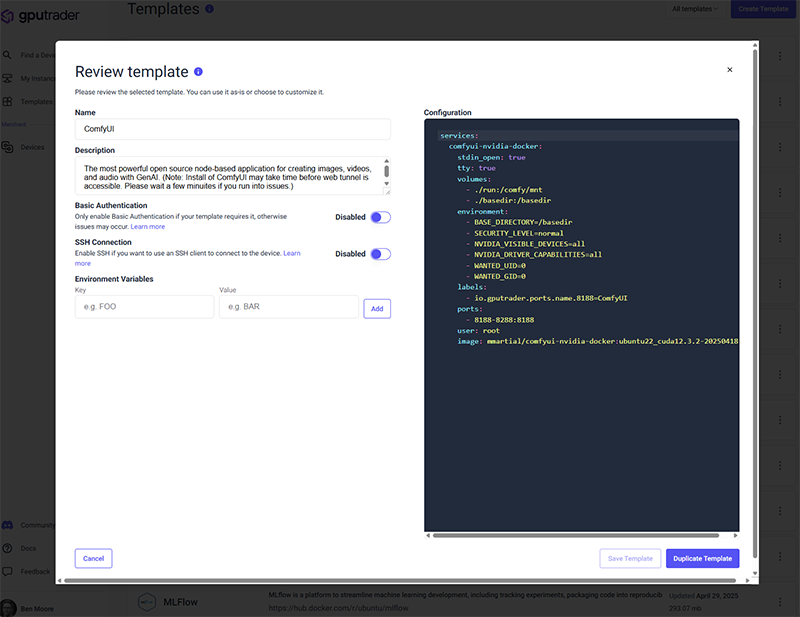The width and height of the screenshot is (800, 617).
Task: Open the All templates filter dropdown
Action: (x=695, y=9)
